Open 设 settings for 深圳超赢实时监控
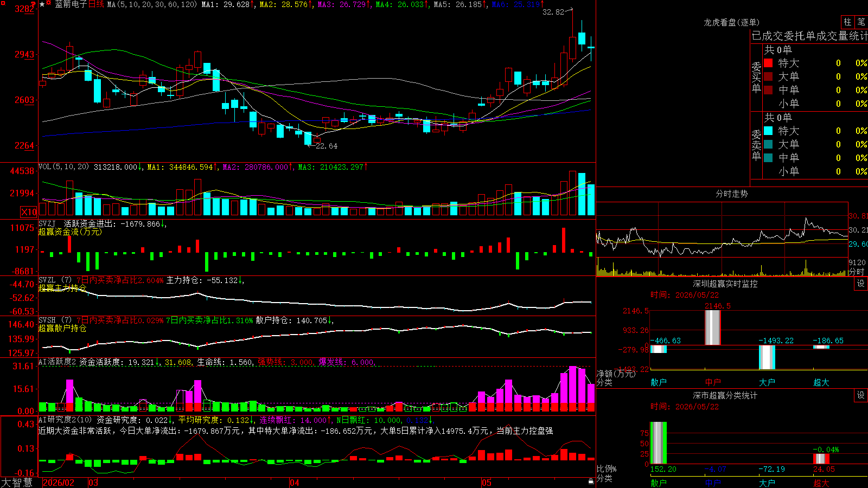This screenshot has width=868, height=488. (861, 284)
